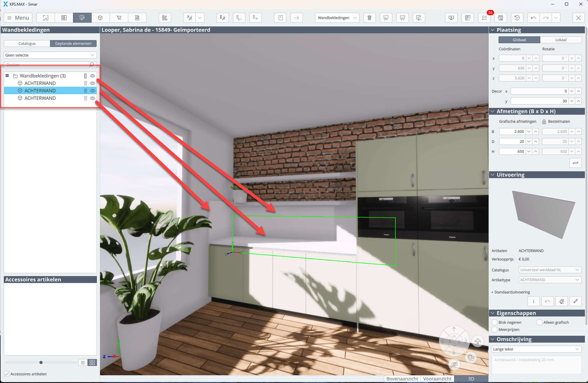Image resolution: width=588 pixels, height=383 pixels.
Task: Delete the selected ACHTERWAND tree item
Action: tap(85, 91)
